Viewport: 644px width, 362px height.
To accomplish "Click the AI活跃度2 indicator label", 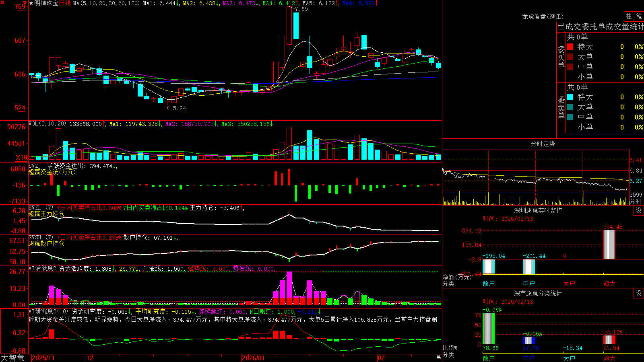I will pyautogui.click(x=43, y=268).
